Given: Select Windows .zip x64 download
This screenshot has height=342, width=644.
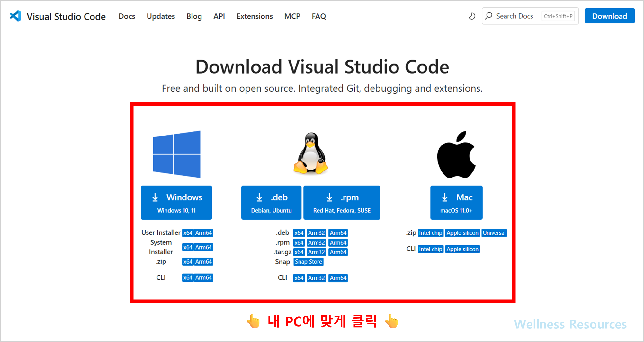Looking at the screenshot, I should click(x=188, y=262).
